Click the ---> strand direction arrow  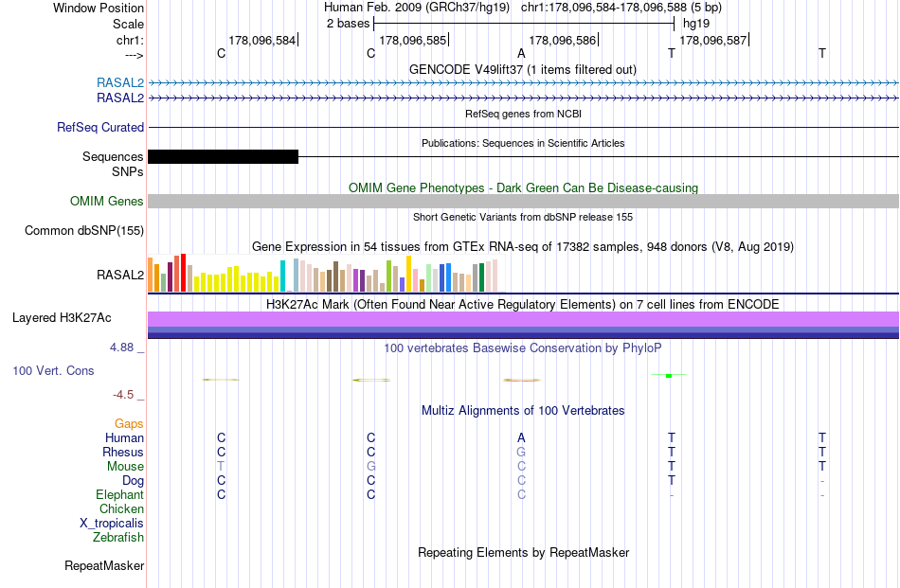pos(134,55)
